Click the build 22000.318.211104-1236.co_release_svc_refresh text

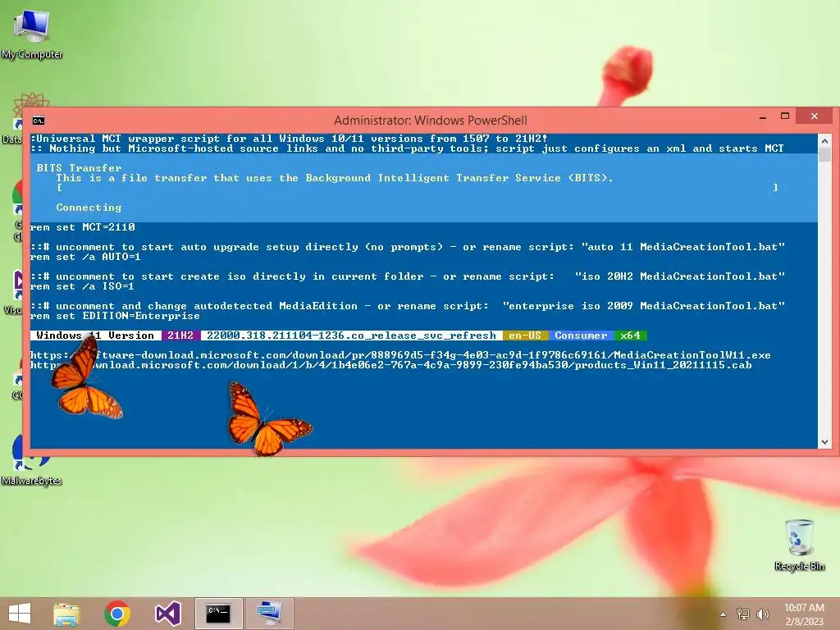pyautogui.click(x=351, y=336)
